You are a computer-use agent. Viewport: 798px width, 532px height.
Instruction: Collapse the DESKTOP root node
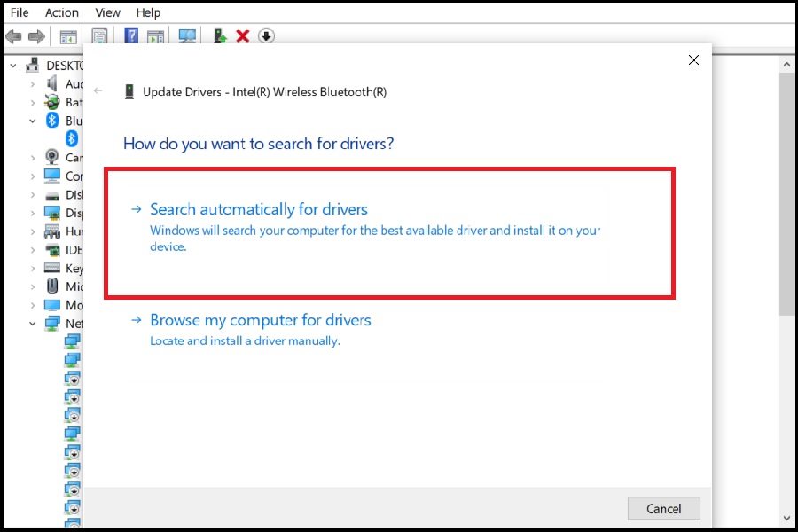13,66
